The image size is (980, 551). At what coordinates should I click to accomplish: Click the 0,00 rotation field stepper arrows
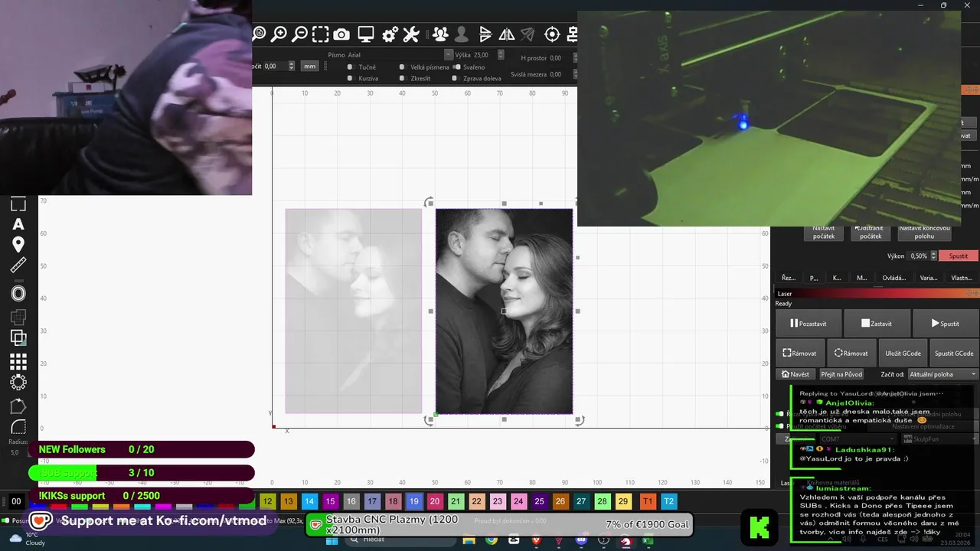pyautogui.click(x=292, y=67)
